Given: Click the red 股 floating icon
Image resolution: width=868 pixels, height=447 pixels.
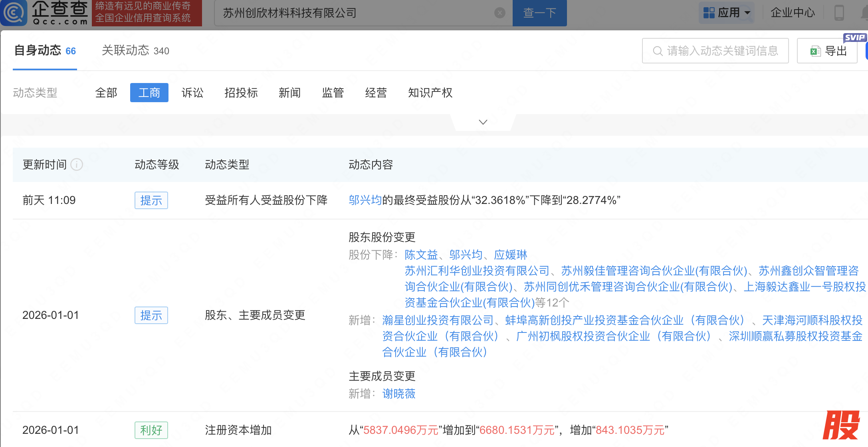Looking at the screenshot, I should [x=841, y=425].
